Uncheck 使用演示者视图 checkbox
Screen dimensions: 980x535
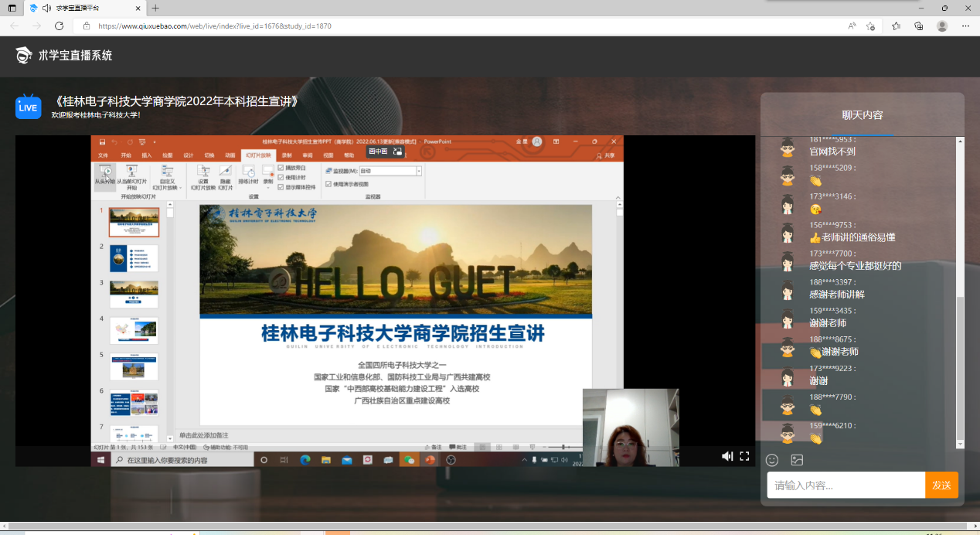328,184
